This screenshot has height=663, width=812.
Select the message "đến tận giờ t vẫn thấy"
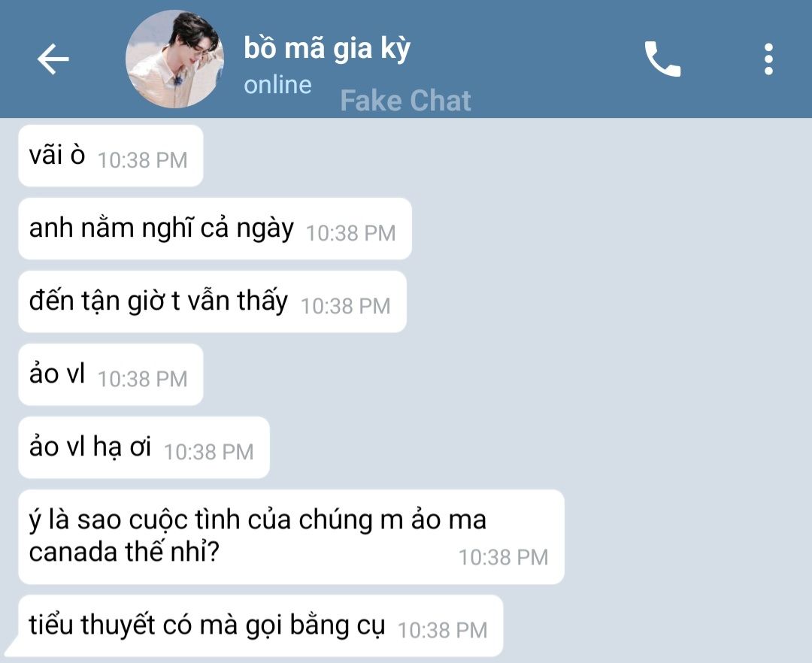click(x=212, y=301)
